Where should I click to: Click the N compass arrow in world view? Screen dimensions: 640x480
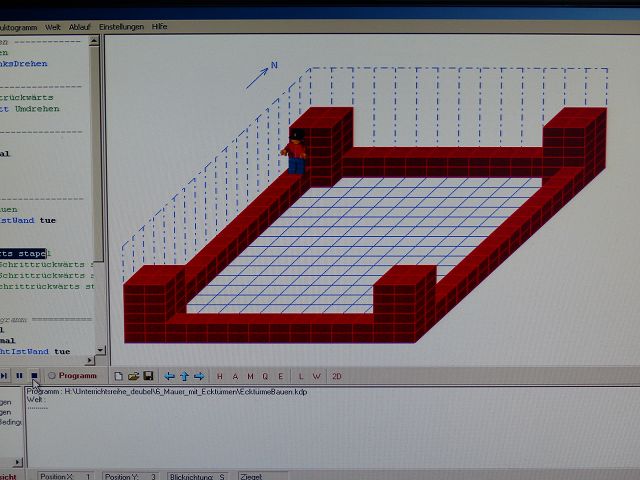261,75
